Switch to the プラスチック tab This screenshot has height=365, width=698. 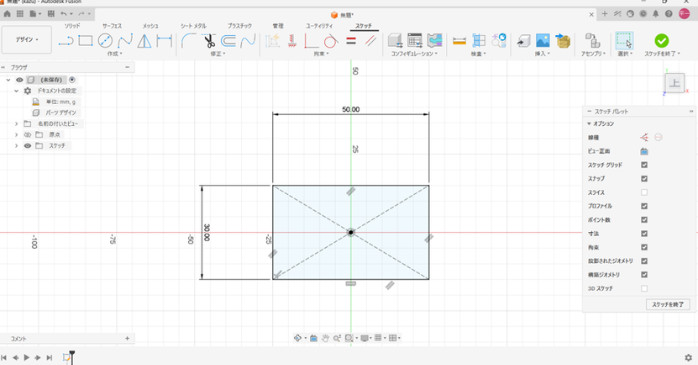[x=239, y=26]
